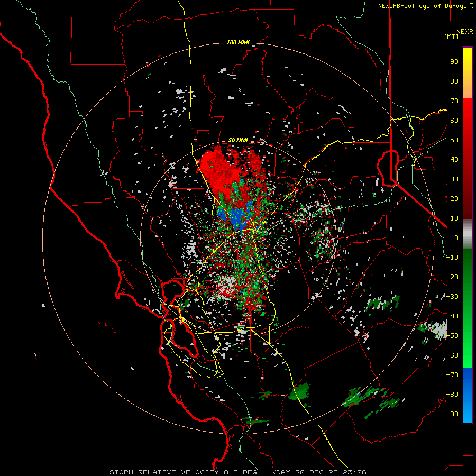Click the NEXLAB-College of DuPage title text
This screenshot has height=476, width=476.
pos(425,6)
